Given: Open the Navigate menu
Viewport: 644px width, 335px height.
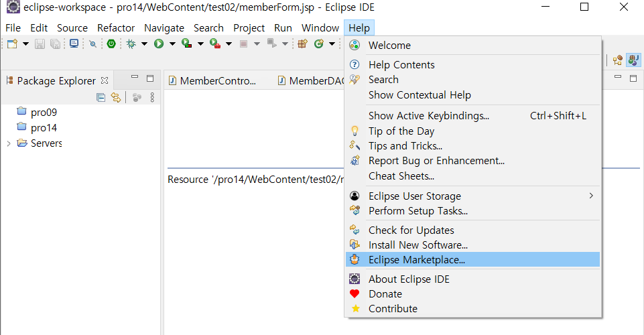Looking at the screenshot, I should (164, 28).
